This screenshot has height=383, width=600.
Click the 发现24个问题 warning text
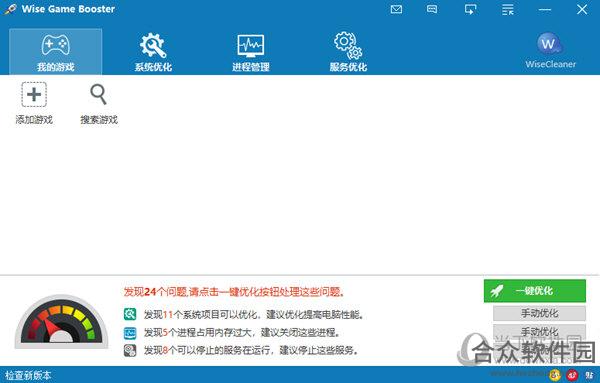tap(234, 292)
